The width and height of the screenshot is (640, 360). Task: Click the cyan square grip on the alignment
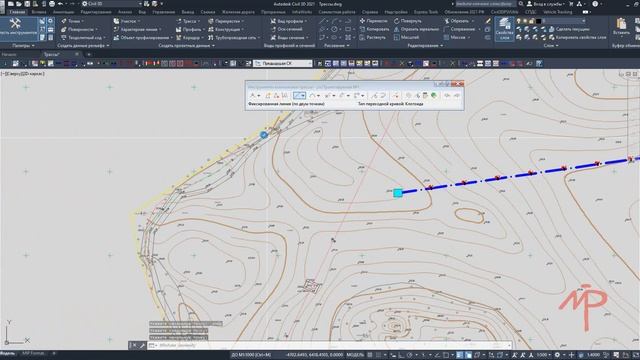(398, 193)
